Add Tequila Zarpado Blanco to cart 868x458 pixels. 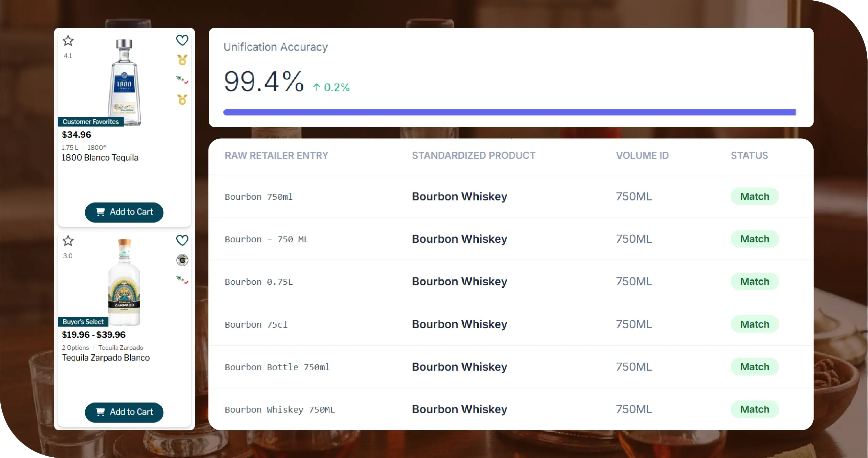pyautogui.click(x=124, y=412)
